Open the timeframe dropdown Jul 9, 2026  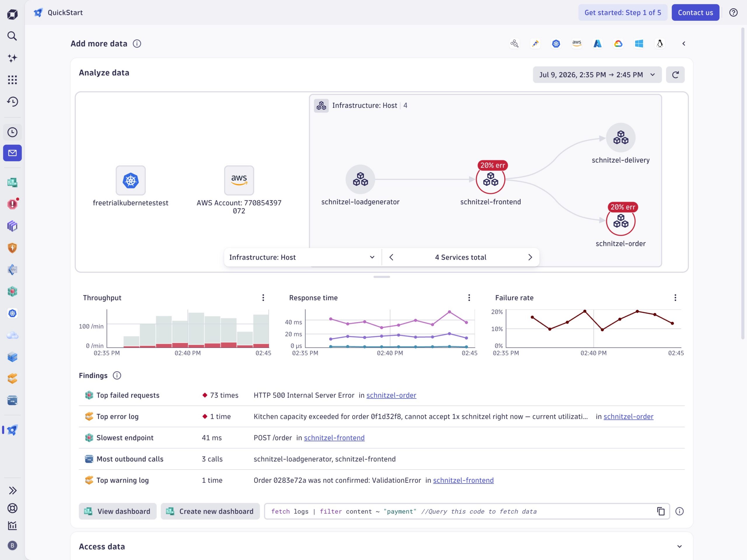click(x=597, y=75)
